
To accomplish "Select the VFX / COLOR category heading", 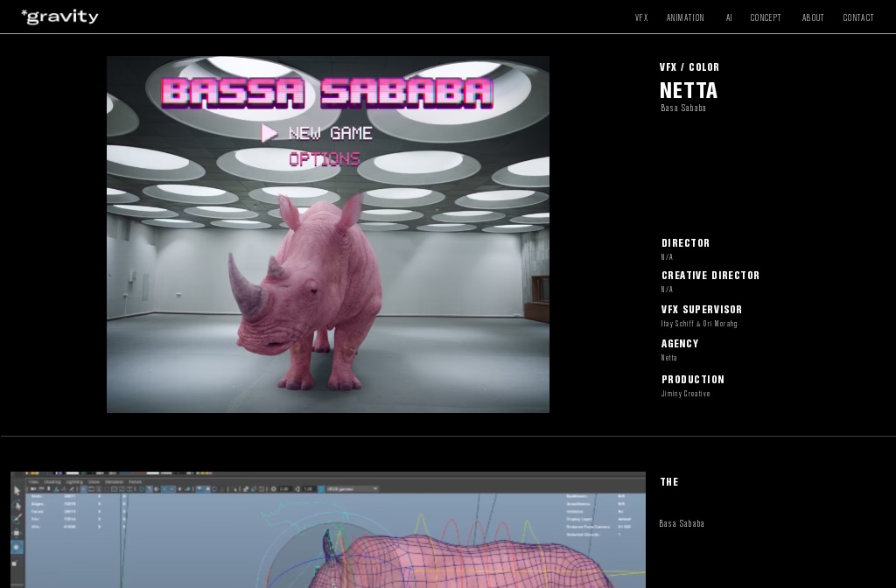I will [x=689, y=67].
